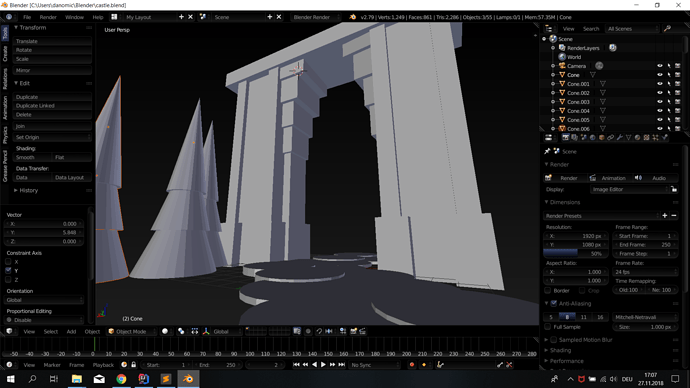This screenshot has width=690, height=388.
Task: Click the Smooth shading button
Action: 33,157
